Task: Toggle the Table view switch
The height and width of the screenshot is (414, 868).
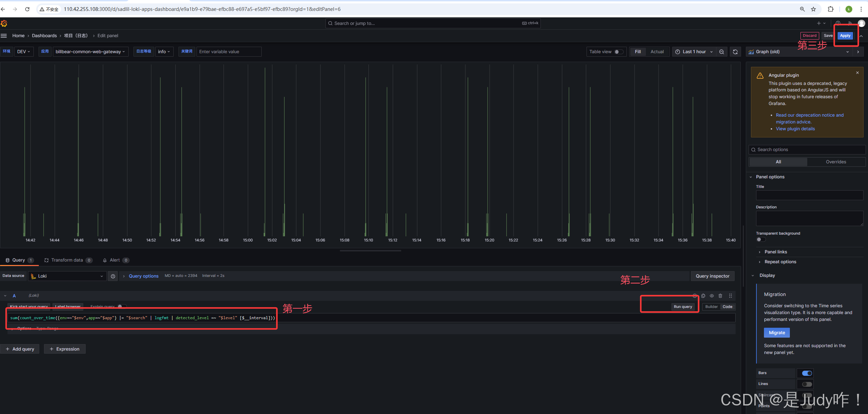Action: click(x=619, y=52)
